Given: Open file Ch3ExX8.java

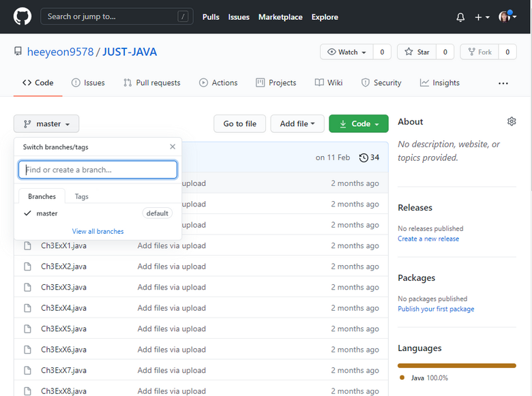Looking at the screenshot, I should coord(63,391).
